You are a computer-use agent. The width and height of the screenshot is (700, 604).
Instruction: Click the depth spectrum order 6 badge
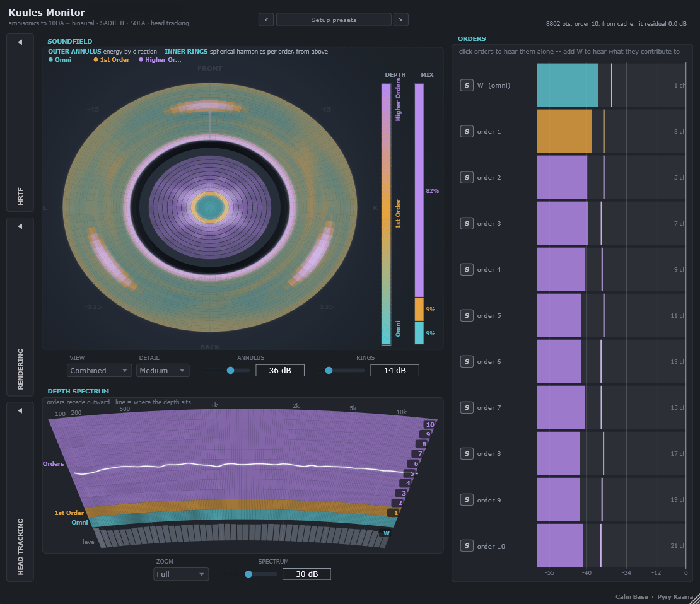415,463
